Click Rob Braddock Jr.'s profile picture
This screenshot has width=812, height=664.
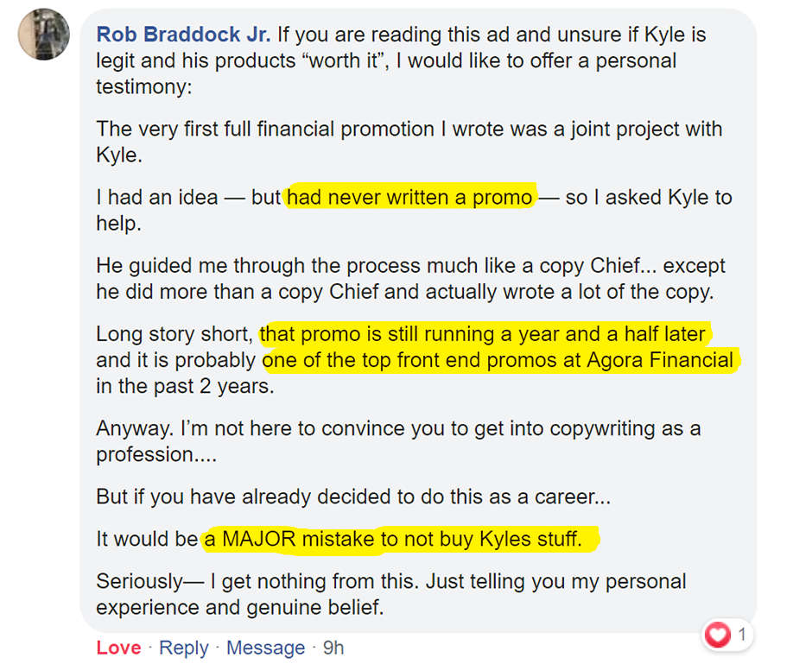43,35
